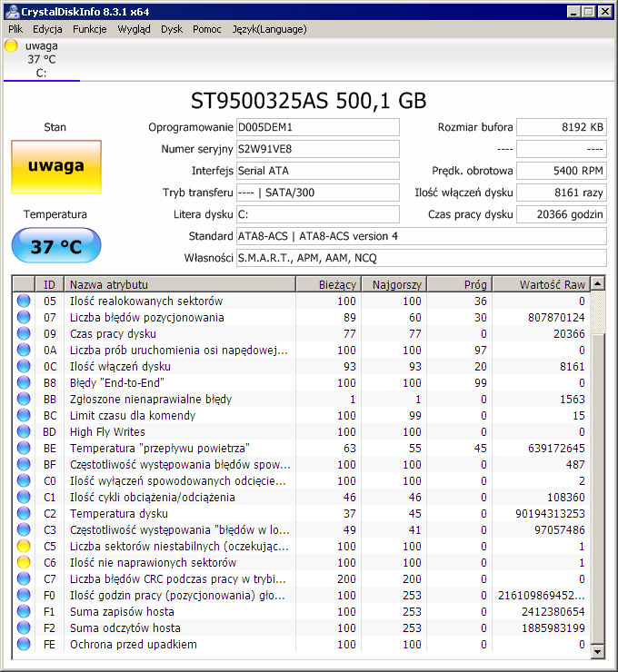The image size is (618, 672).
Task: Open the Funkcje menu
Action: tap(90, 29)
